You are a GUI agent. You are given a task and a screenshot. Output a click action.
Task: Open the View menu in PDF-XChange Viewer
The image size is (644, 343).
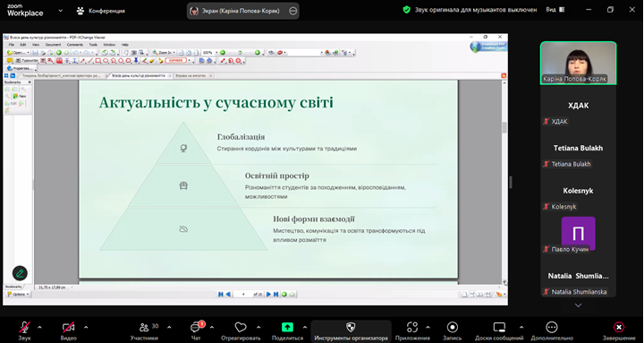click(x=36, y=45)
